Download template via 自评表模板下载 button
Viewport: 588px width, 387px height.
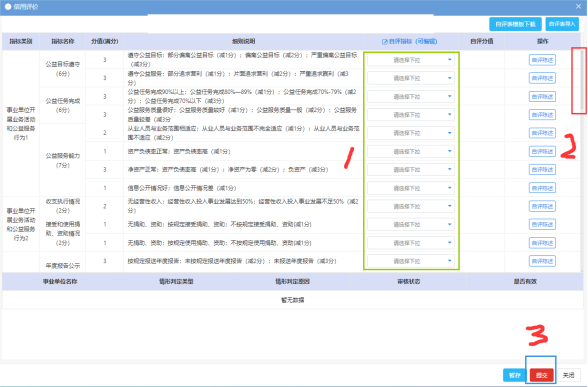[x=515, y=24]
